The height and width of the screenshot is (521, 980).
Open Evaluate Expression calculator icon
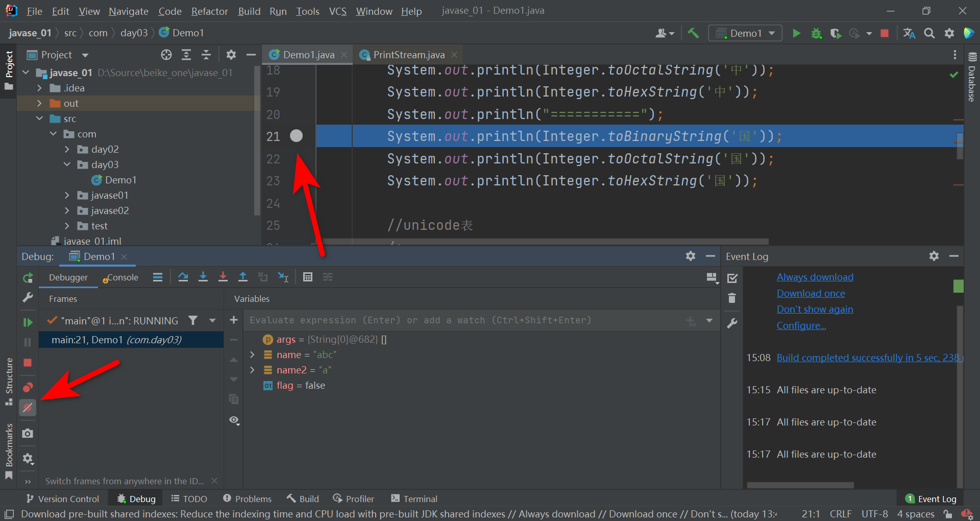click(x=308, y=277)
